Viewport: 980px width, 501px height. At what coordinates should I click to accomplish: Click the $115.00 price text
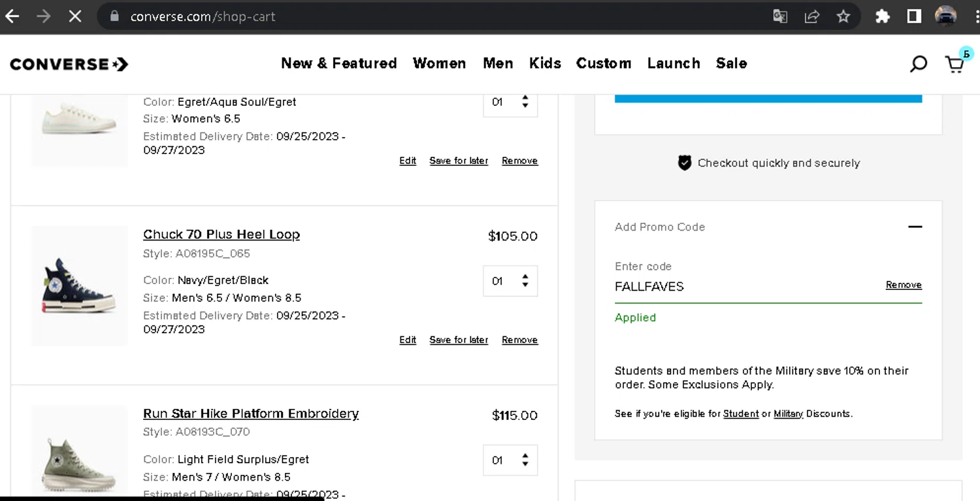(515, 415)
